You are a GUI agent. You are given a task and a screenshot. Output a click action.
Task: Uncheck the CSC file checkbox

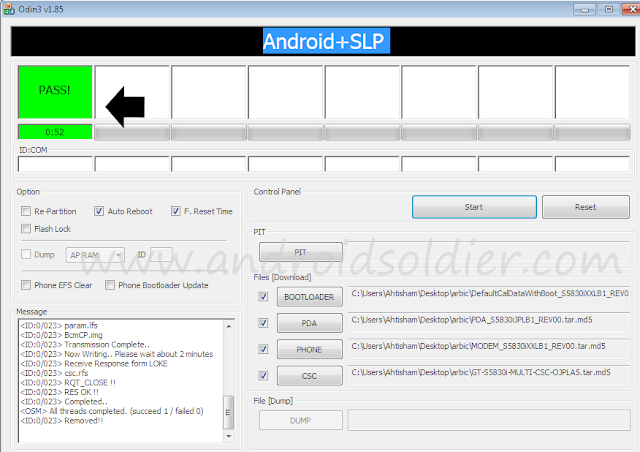(264, 376)
